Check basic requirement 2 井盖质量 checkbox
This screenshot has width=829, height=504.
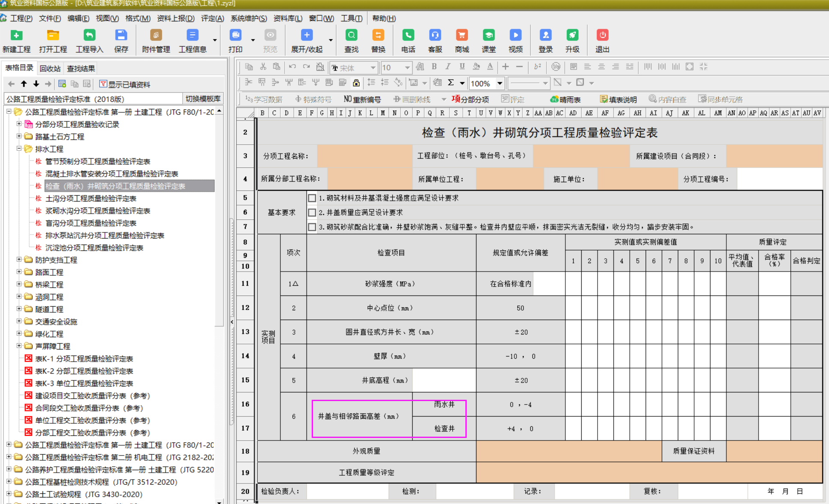point(312,212)
